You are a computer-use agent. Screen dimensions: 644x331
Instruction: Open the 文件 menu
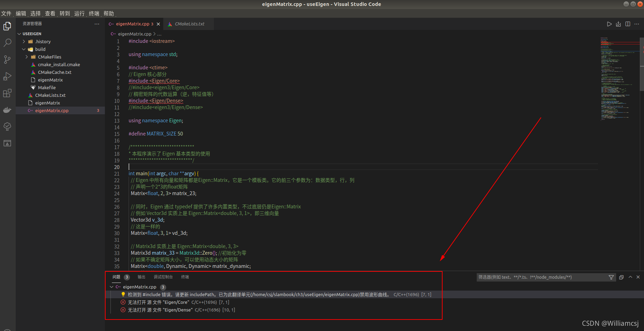coord(6,13)
